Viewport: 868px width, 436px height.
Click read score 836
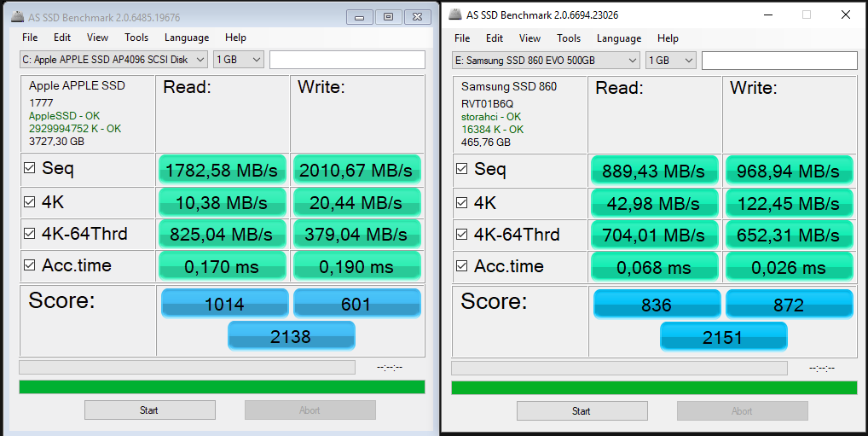(657, 305)
